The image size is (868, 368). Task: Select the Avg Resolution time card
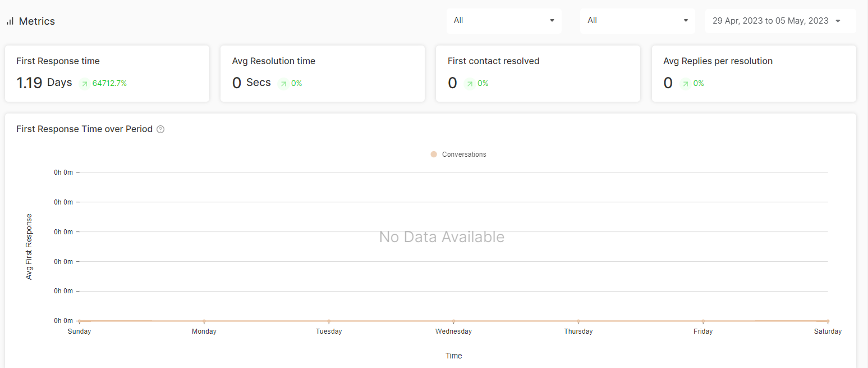323,74
